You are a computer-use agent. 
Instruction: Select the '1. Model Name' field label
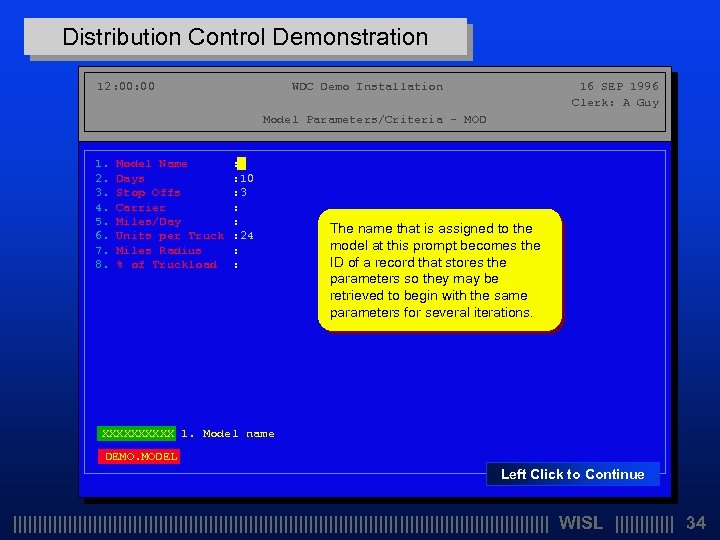tap(141, 163)
